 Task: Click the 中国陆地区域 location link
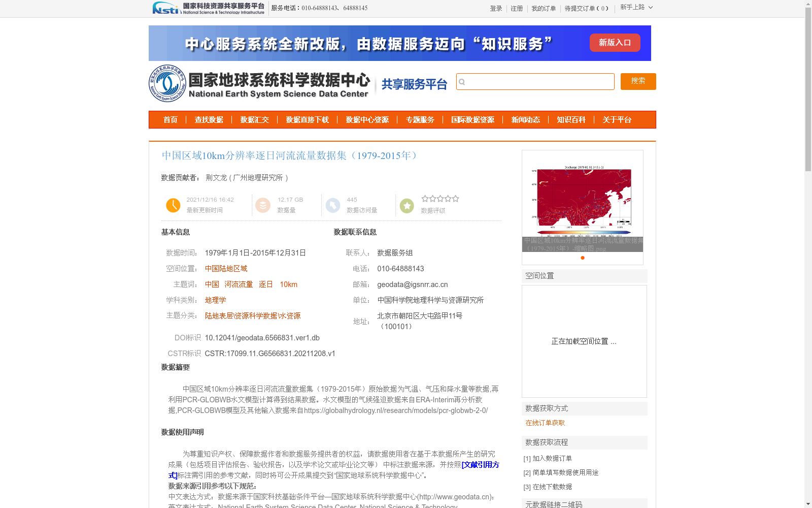226,269
